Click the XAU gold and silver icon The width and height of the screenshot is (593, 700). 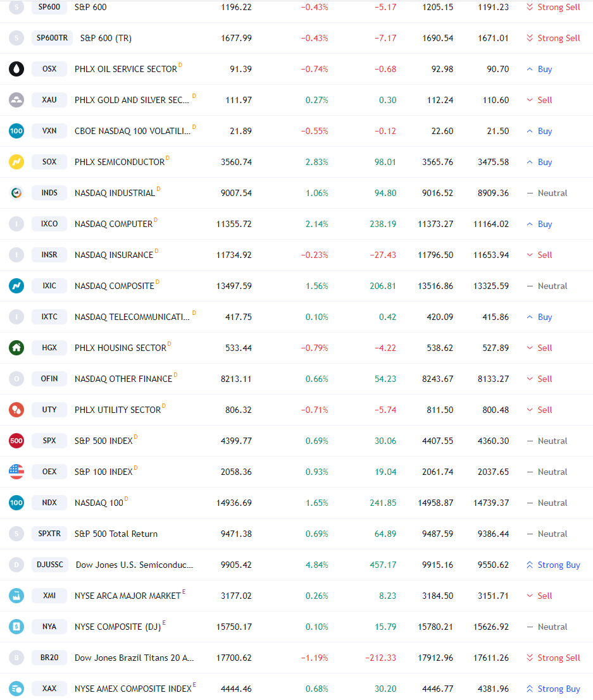(x=16, y=100)
